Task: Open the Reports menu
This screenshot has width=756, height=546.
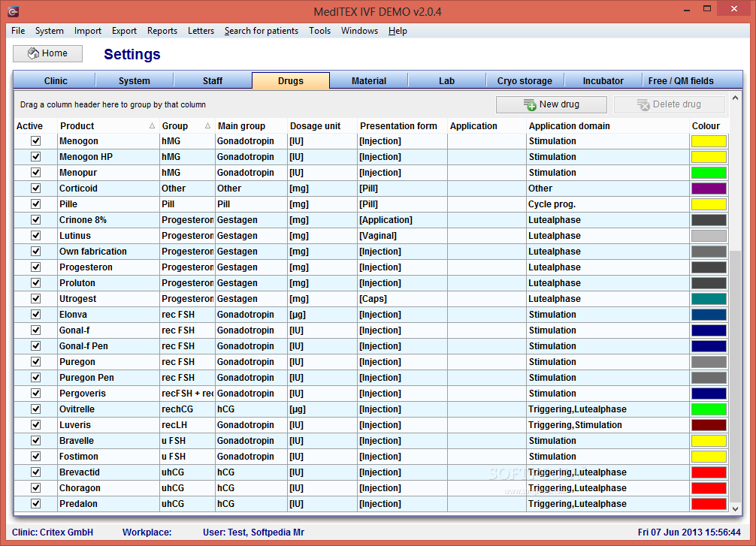Action: (x=162, y=31)
